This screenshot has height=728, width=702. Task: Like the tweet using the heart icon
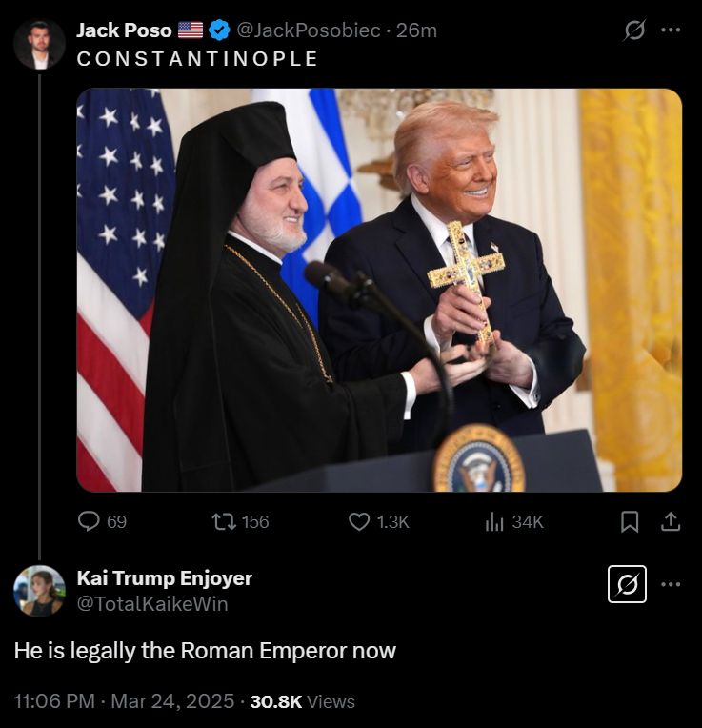coord(359,521)
